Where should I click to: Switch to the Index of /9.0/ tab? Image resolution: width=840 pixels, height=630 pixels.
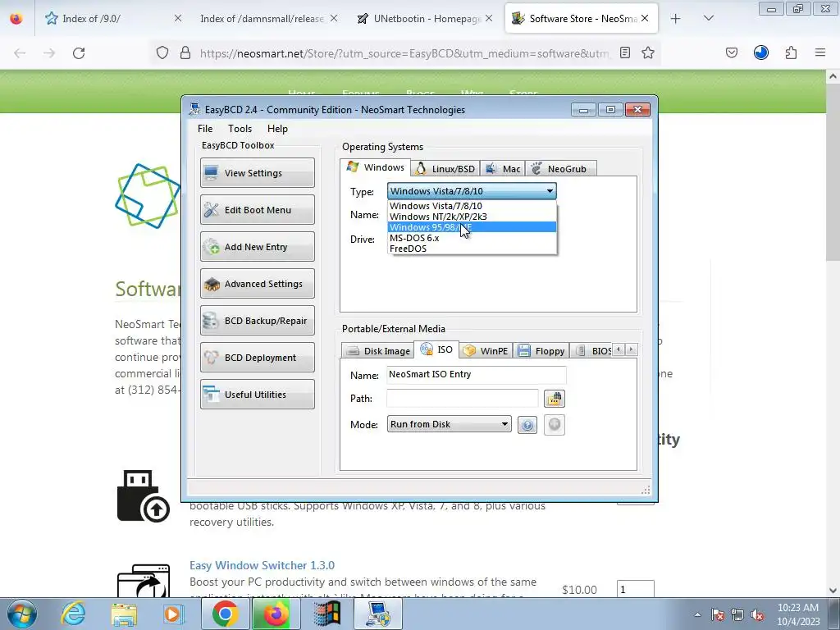pyautogui.click(x=113, y=19)
